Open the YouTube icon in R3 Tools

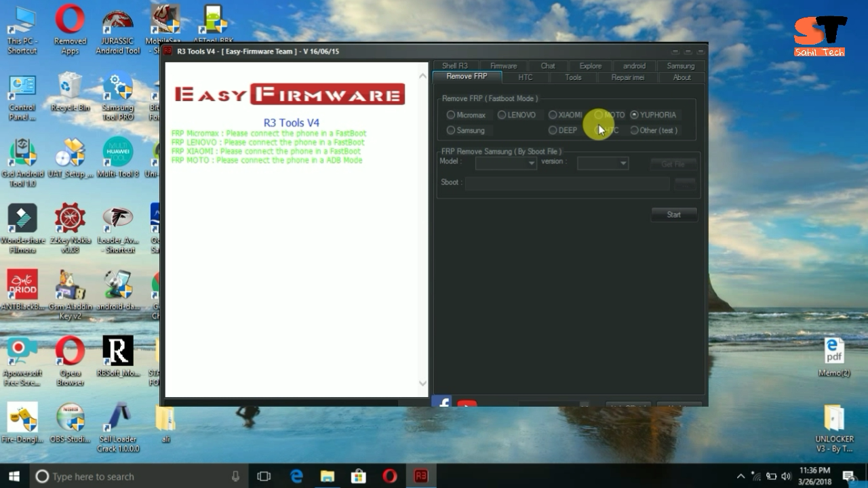tap(467, 403)
